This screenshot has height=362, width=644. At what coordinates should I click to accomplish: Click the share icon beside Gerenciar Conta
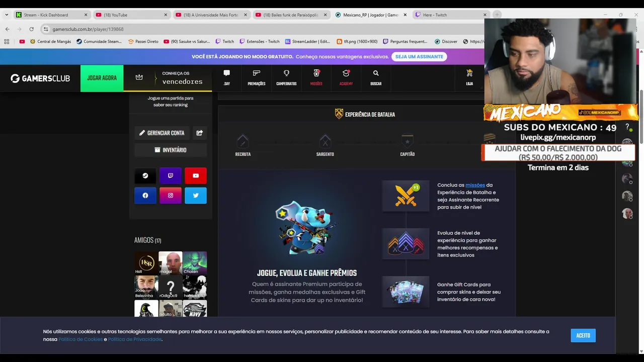point(200,133)
